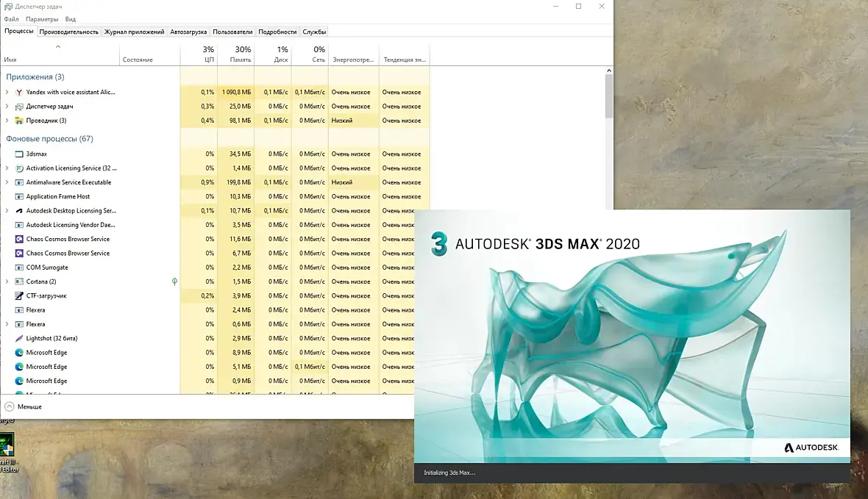
Task: Click Flexera icon in 0,6 МБ row
Action: [x=19, y=324]
